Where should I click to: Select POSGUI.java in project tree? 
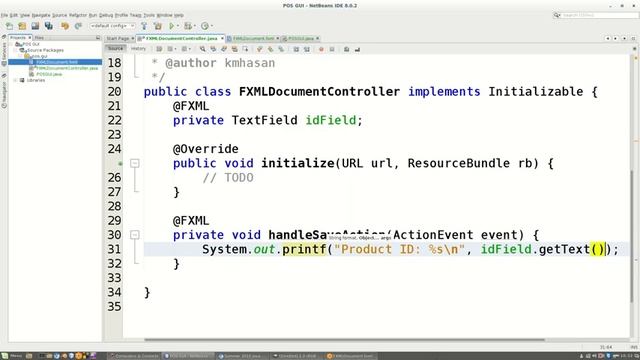[x=49, y=74]
